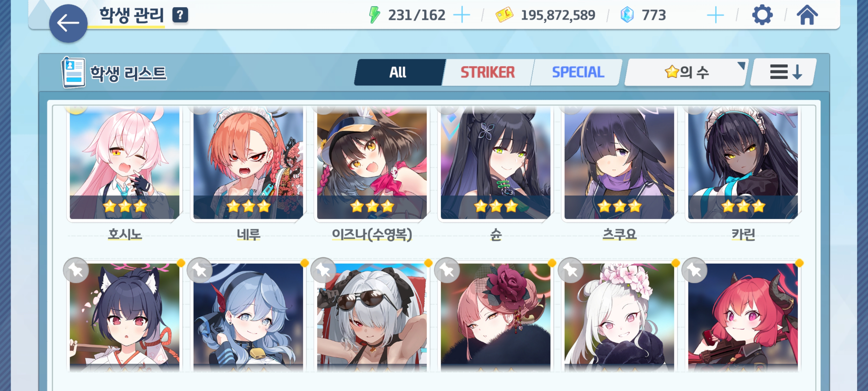Select the 호시노 student name label
Viewport: 868px width, 391px height.
125,234
